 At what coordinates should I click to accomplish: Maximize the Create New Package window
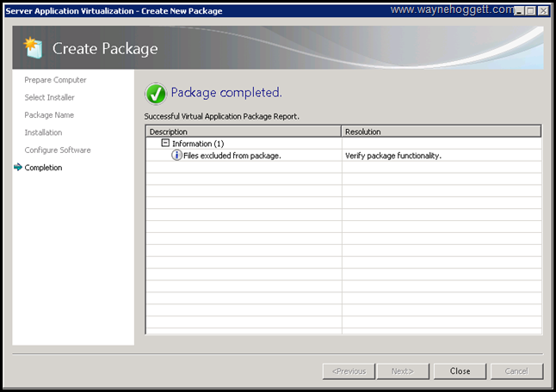531,11
